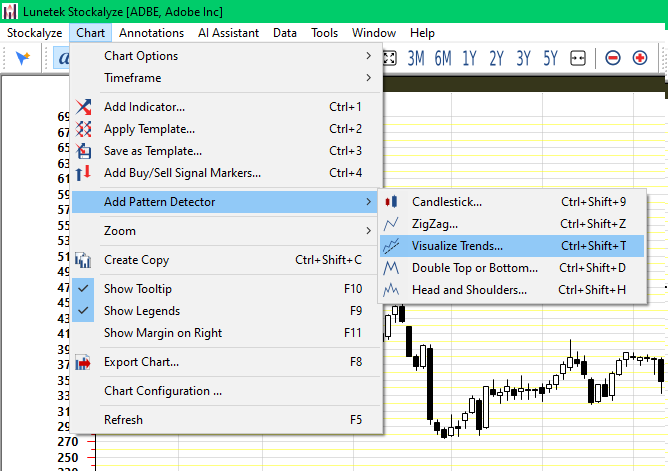Click the Head and Shoulders icon
Image resolution: width=668 pixels, height=471 pixels.
pos(391,290)
